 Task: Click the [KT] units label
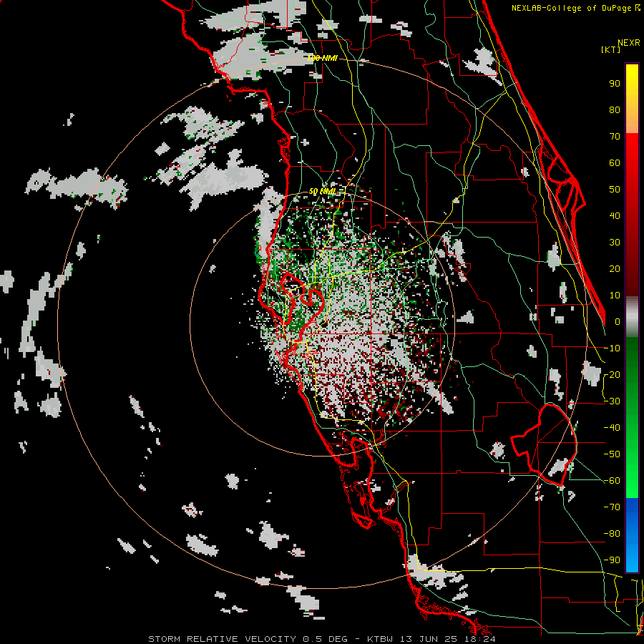point(611,49)
